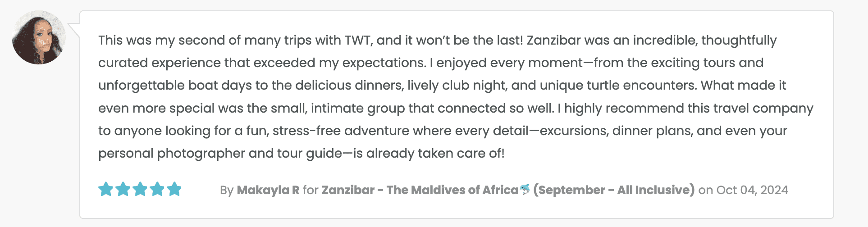Open reviewer name Makayla R
The width and height of the screenshot is (868, 227).
tap(268, 190)
